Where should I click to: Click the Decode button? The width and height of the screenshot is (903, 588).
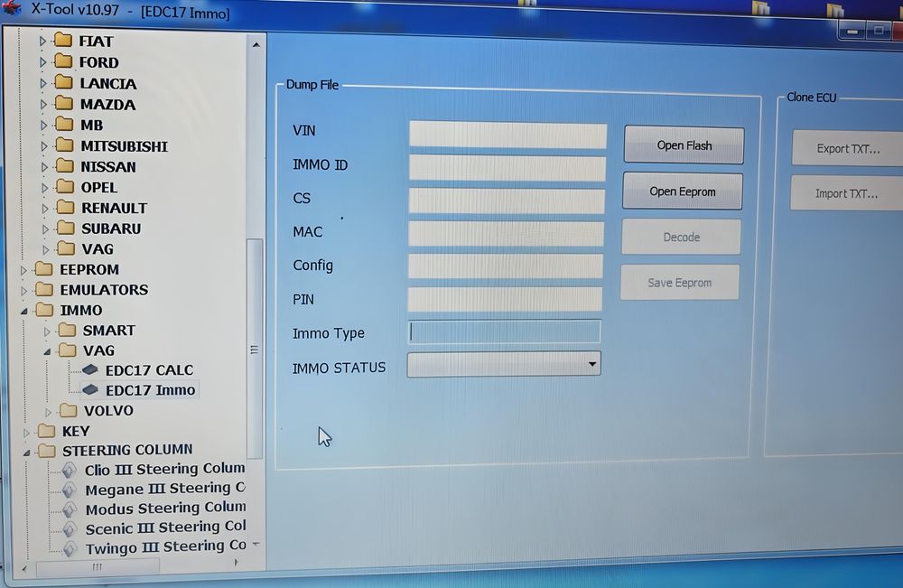pyautogui.click(x=681, y=237)
